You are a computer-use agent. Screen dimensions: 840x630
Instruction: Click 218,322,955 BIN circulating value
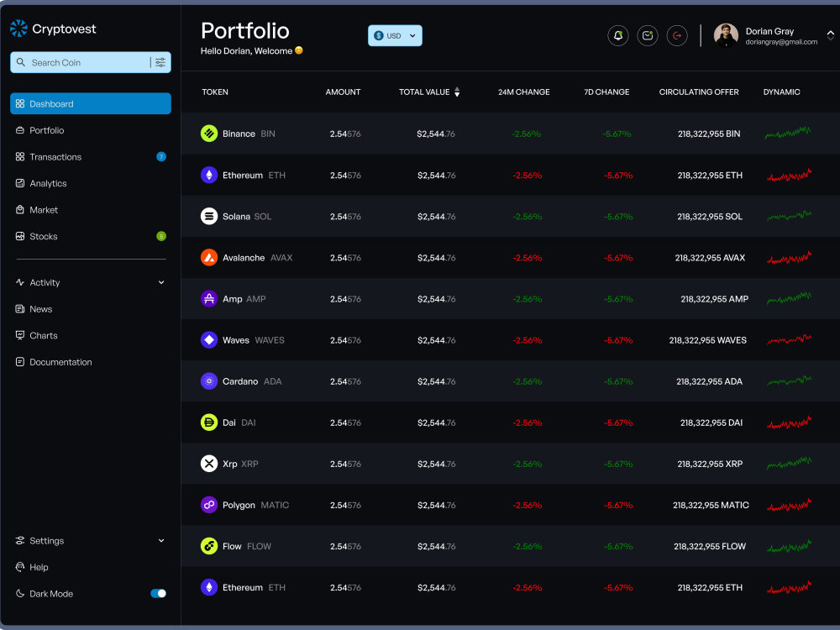point(709,134)
